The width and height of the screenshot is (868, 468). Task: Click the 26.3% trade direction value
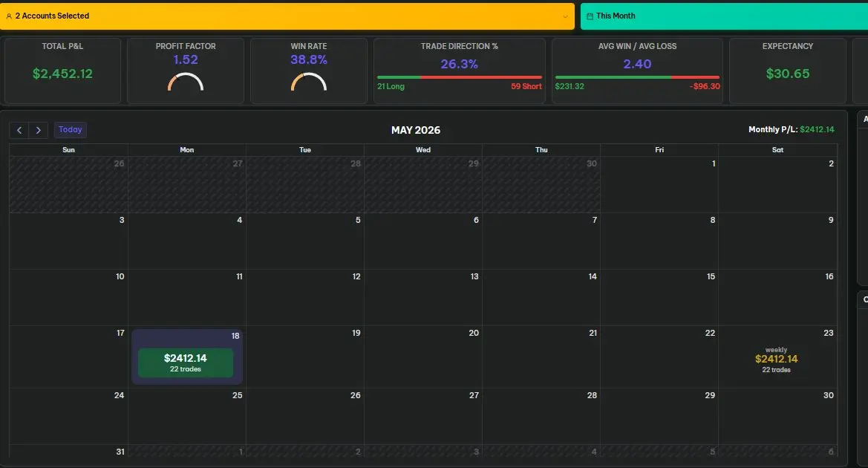pyautogui.click(x=460, y=64)
